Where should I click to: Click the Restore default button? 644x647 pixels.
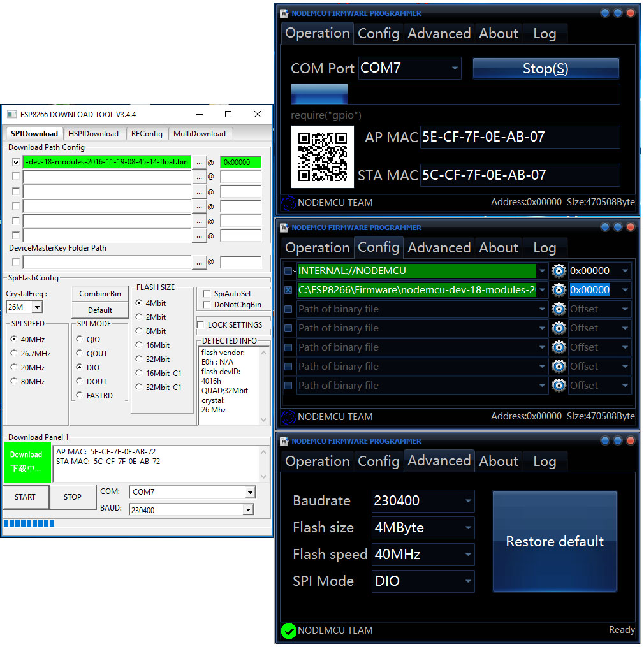(x=555, y=541)
